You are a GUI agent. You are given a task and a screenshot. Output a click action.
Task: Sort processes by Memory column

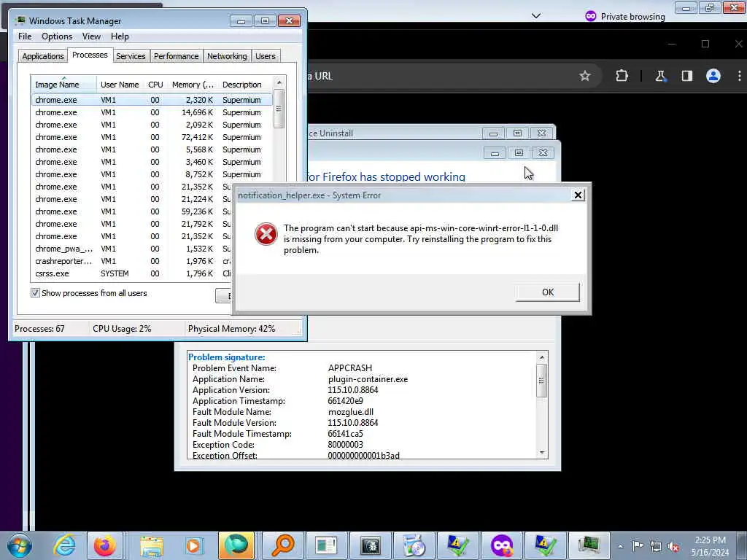point(193,85)
